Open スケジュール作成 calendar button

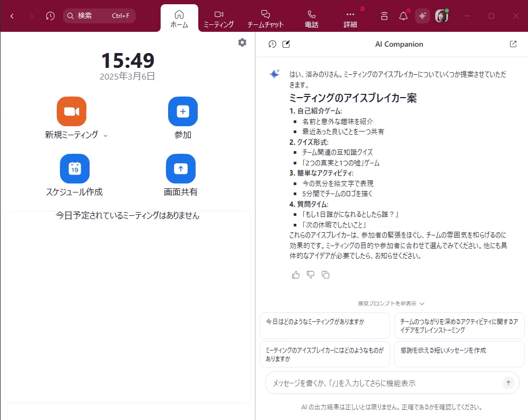point(75,169)
